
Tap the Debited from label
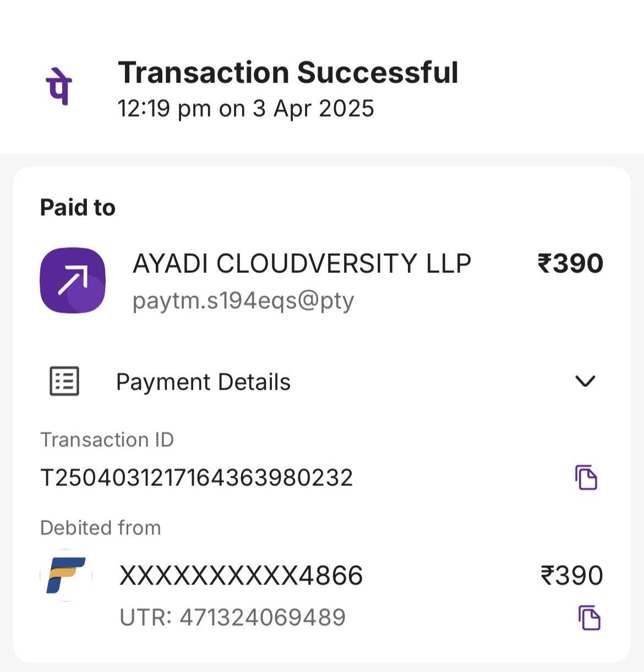101,528
